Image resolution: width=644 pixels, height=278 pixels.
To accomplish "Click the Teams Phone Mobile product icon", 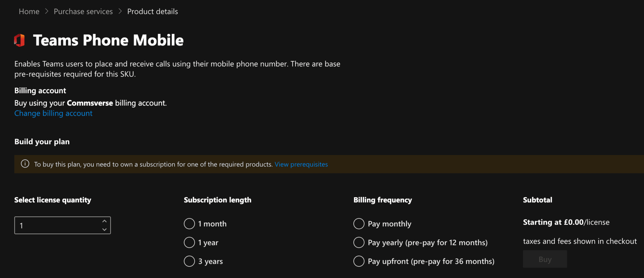I will [19, 40].
